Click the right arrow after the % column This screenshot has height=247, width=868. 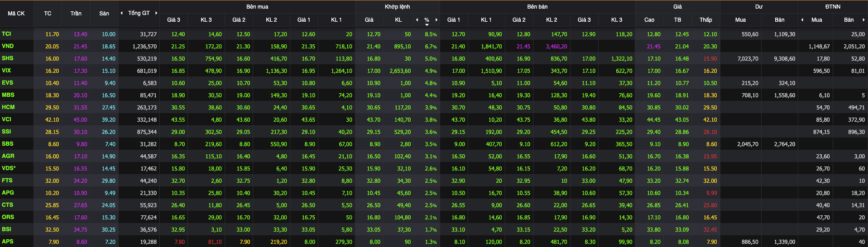(436, 20)
